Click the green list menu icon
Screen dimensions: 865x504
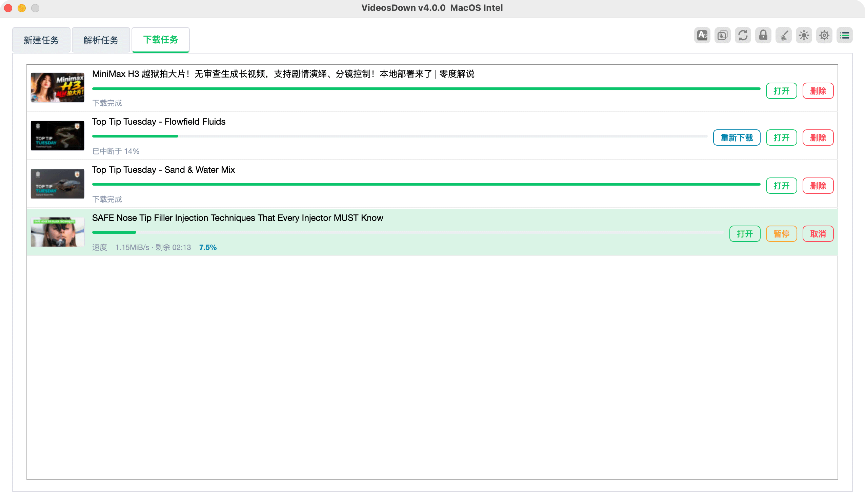tap(844, 35)
